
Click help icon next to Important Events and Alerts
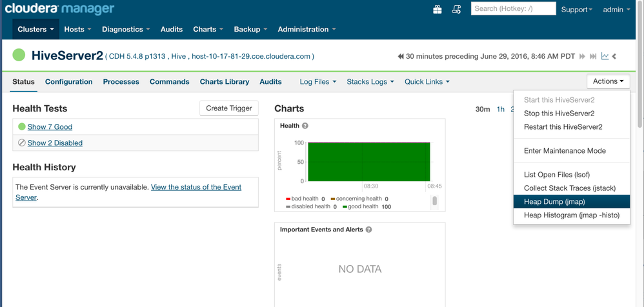point(368,230)
